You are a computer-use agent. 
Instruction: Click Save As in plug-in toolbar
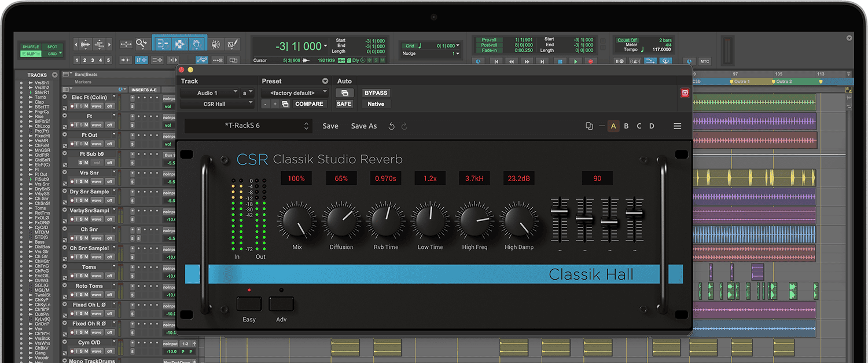click(363, 126)
